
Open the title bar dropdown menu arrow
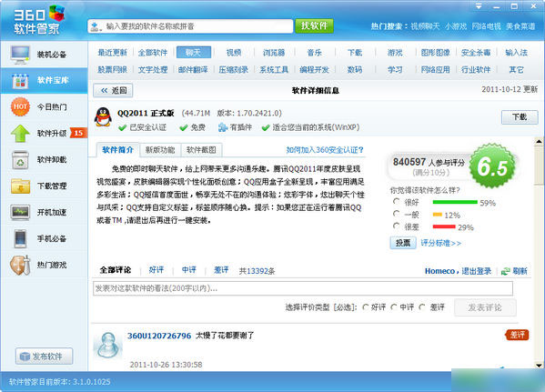pos(479,6)
